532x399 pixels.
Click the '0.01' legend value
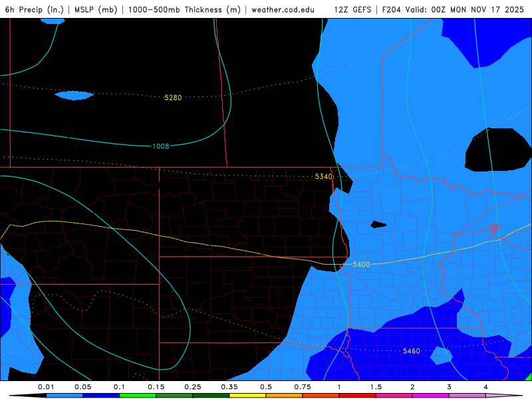pyautogui.click(x=46, y=387)
